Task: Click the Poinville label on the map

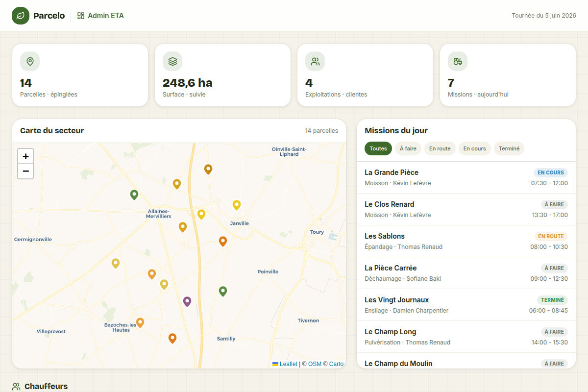Action: click(268, 271)
